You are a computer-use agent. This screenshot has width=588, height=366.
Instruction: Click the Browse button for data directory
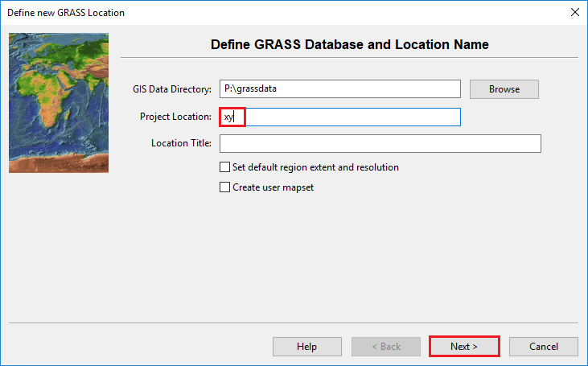(504, 89)
